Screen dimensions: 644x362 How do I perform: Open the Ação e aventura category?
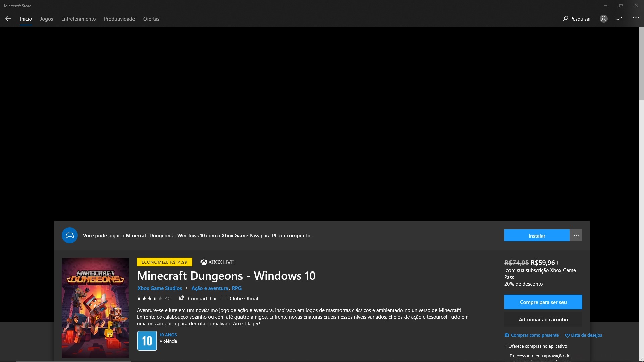210,288
